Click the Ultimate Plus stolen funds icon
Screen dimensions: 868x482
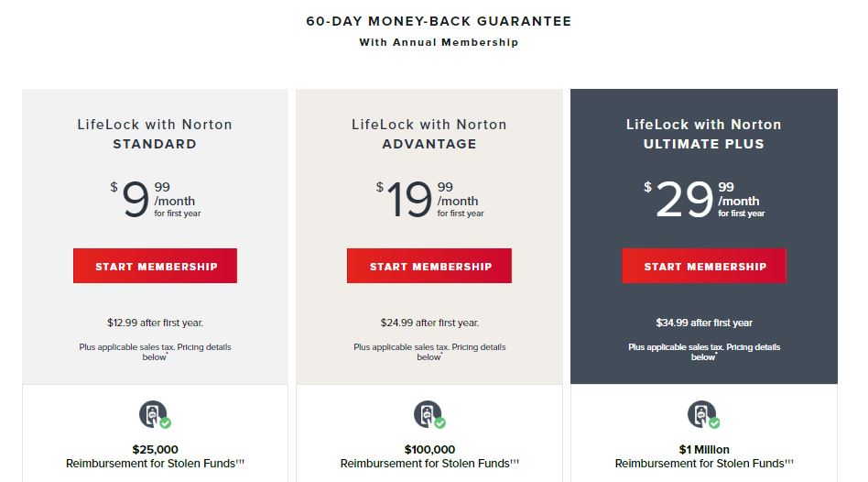tap(703, 414)
